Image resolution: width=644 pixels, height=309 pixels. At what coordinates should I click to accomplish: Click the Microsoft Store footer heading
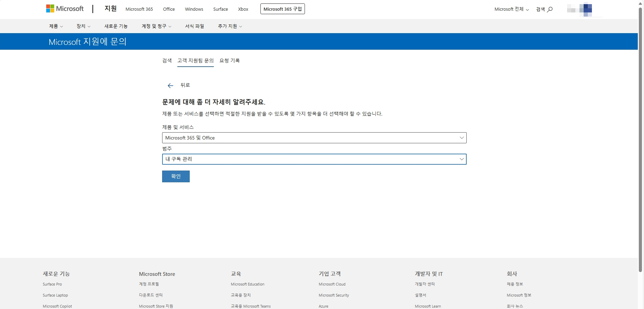pos(157,274)
